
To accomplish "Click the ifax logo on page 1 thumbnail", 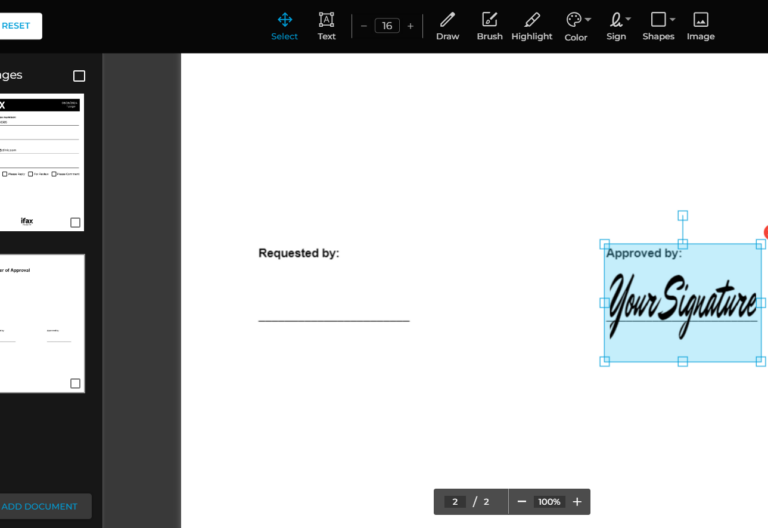I will pyautogui.click(x=27, y=221).
